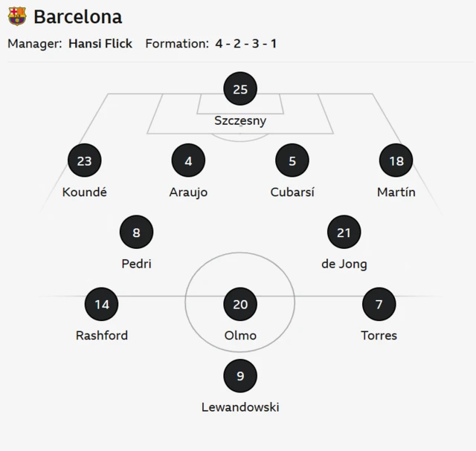
Task: Click manager name Hansi Flick
Action: click(100, 44)
